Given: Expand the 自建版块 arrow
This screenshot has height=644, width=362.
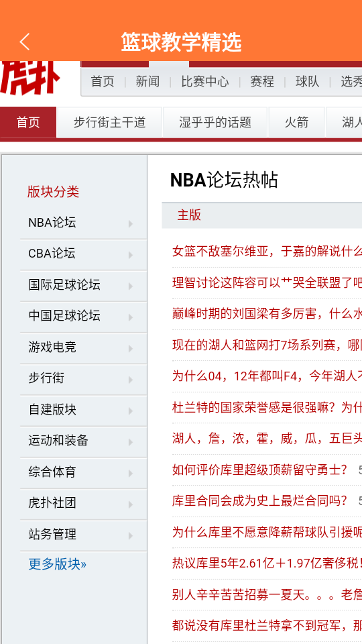Looking at the screenshot, I should 131,411.
